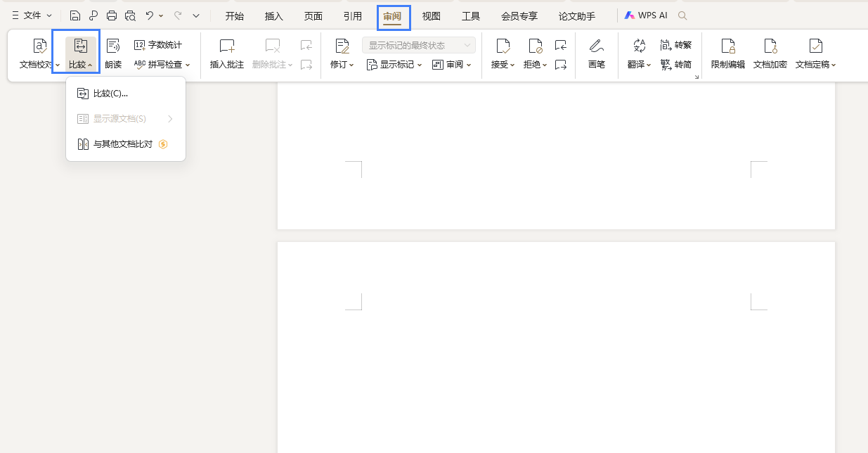Open the 显示标记的最终状态 combo box
This screenshot has height=453, width=868.
tap(419, 45)
